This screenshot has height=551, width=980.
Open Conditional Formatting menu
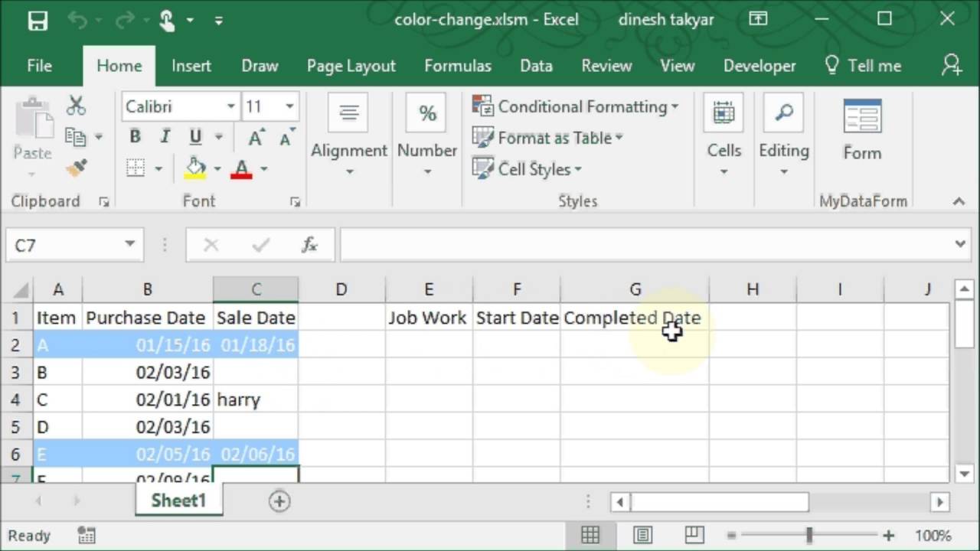click(576, 106)
